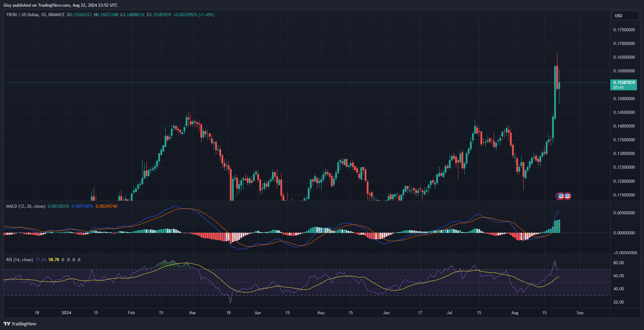Click the MACD axis label 0.00500000
The height and width of the screenshot is (330, 644).
pyautogui.click(x=624, y=213)
